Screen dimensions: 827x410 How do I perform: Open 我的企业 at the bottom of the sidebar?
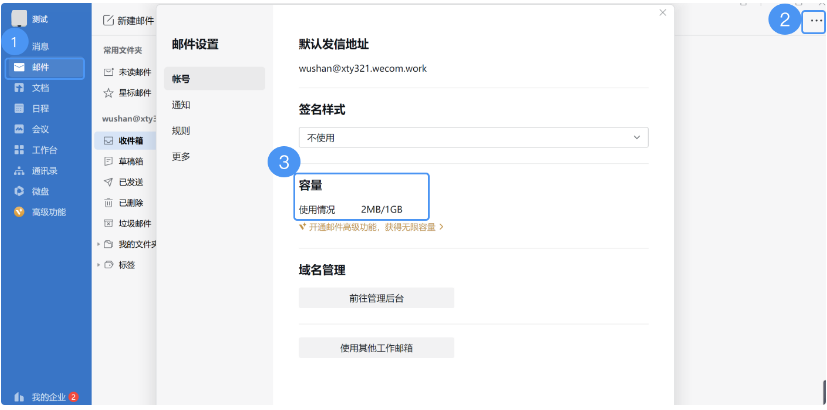click(46, 397)
